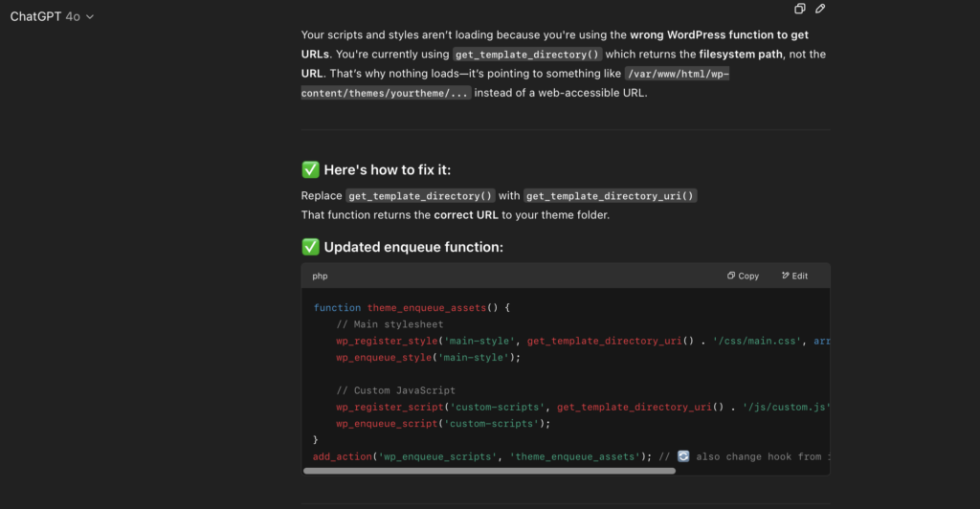Click the add_action('wp_enqueue_scripts' code line
This screenshot has height=509, width=980.
571,456
